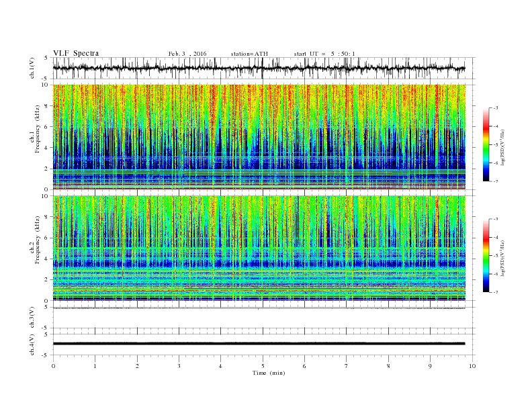Viewport: 532px width, 411px height.
Task: Click the ch.2 spectrogram color scale bar
Action: tap(486, 255)
